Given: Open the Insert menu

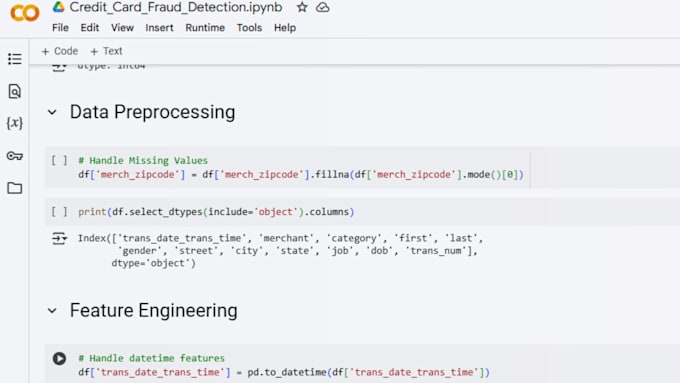Looking at the screenshot, I should click(159, 28).
